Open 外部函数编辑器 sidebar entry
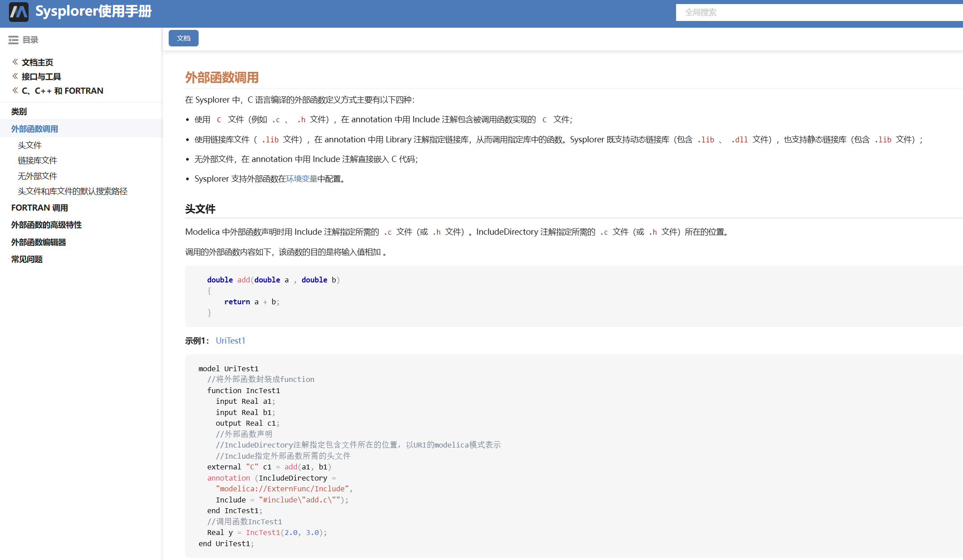 (39, 242)
